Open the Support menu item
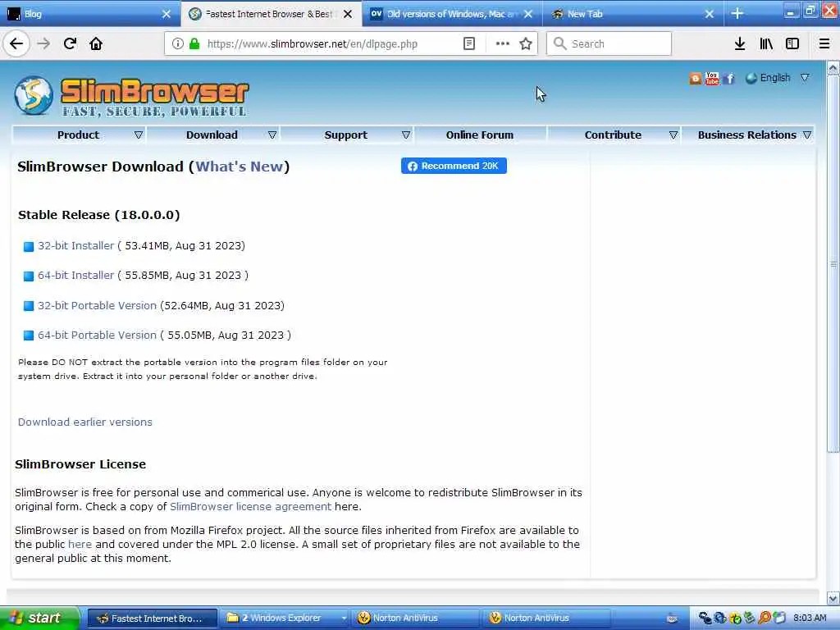This screenshot has width=840, height=630. point(346,135)
